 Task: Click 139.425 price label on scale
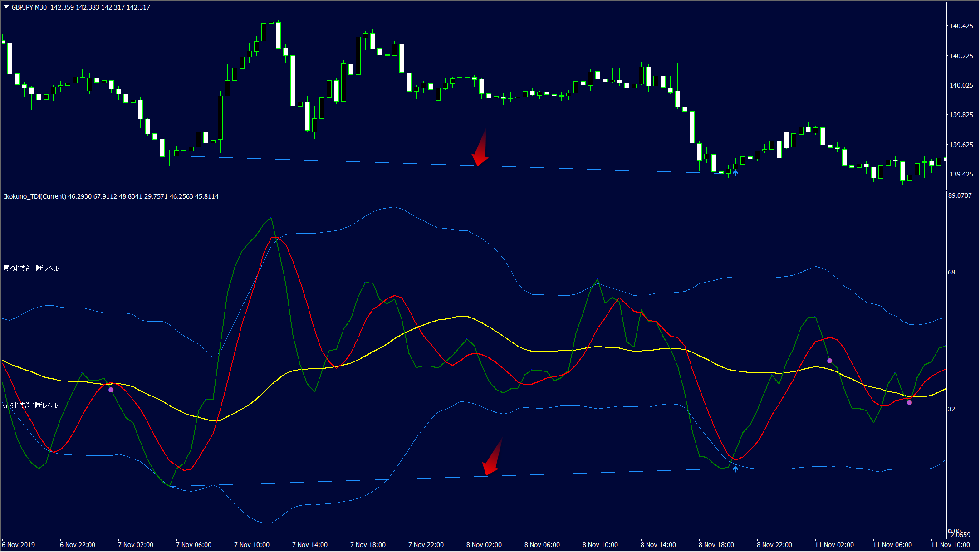click(961, 174)
